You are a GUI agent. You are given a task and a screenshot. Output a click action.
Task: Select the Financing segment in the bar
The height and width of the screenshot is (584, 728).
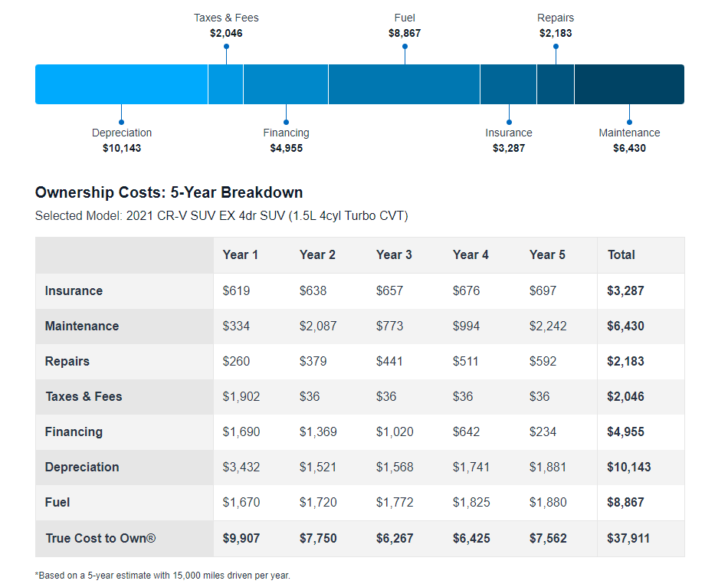(286, 84)
